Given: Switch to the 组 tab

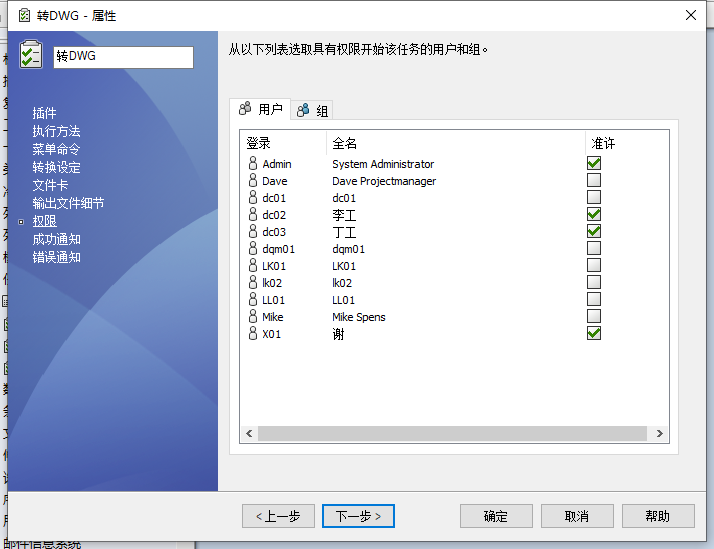Looking at the screenshot, I should pos(312,110).
